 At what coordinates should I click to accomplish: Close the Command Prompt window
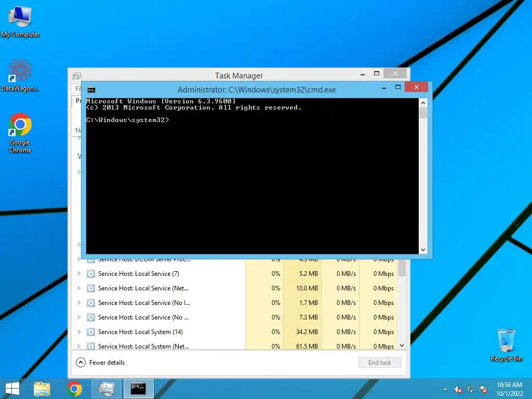coord(417,87)
